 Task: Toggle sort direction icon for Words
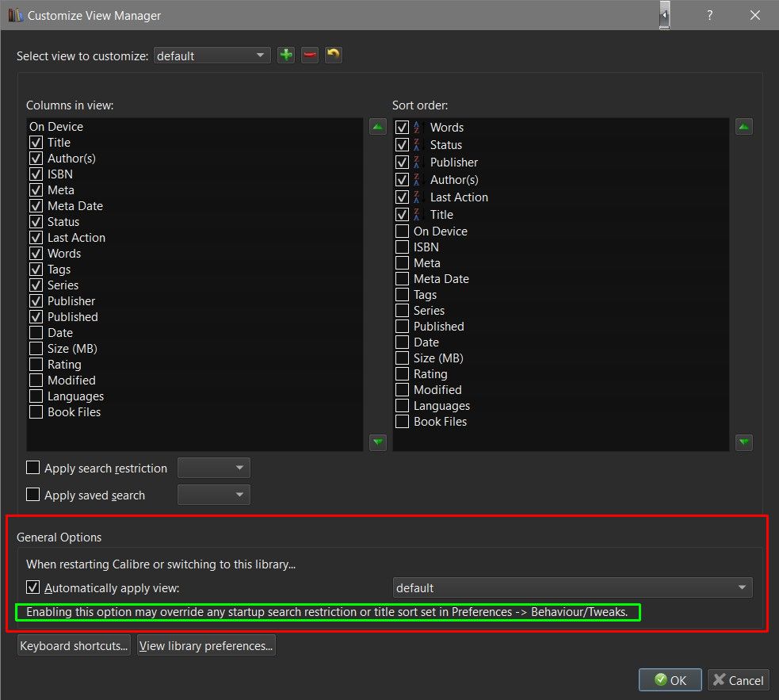pyautogui.click(x=417, y=128)
